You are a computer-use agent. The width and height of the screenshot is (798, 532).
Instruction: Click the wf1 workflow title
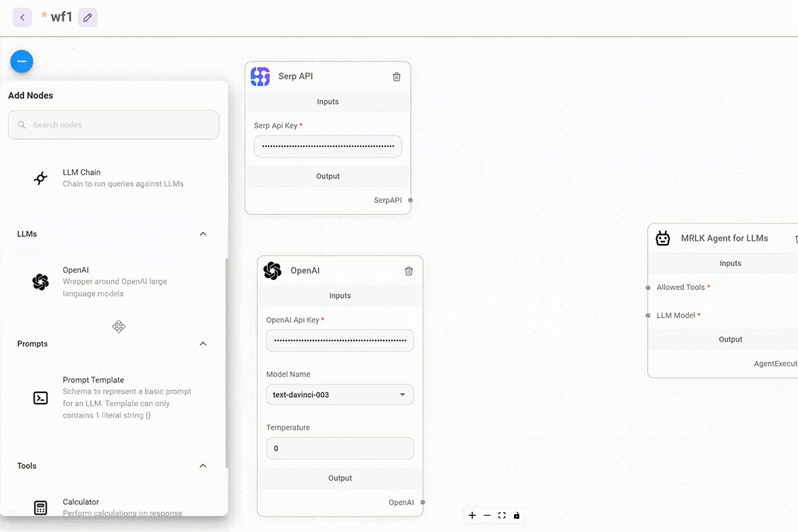(61, 17)
